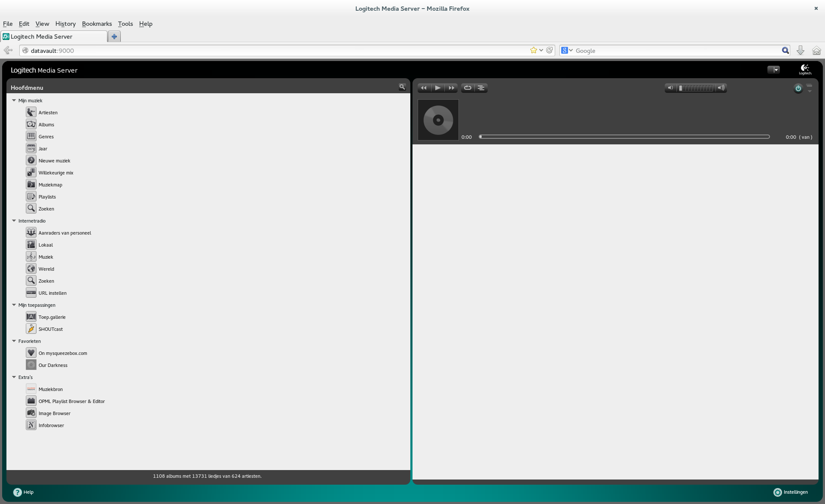Viewport: 825px width, 504px height.
Task: Open Firefox's Help menu
Action: (x=146, y=24)
